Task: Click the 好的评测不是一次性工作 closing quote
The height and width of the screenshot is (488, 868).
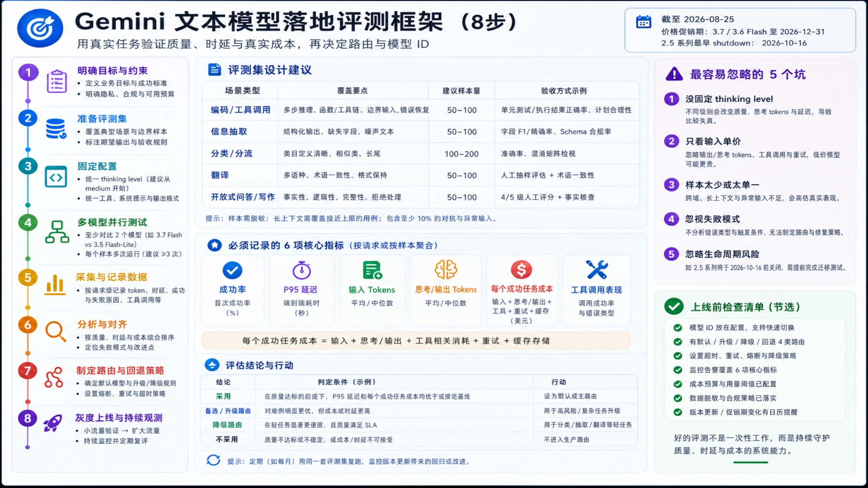Action: [752, 444]
